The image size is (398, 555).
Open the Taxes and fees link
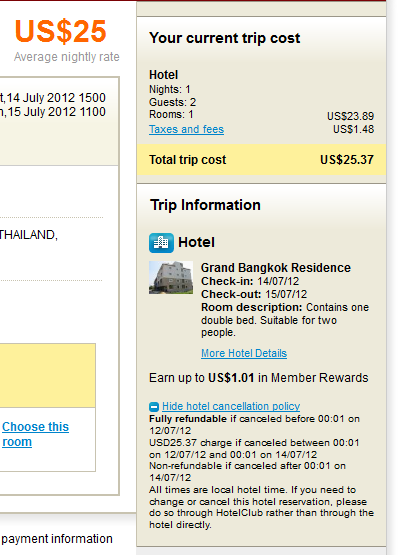pos(186,129)
